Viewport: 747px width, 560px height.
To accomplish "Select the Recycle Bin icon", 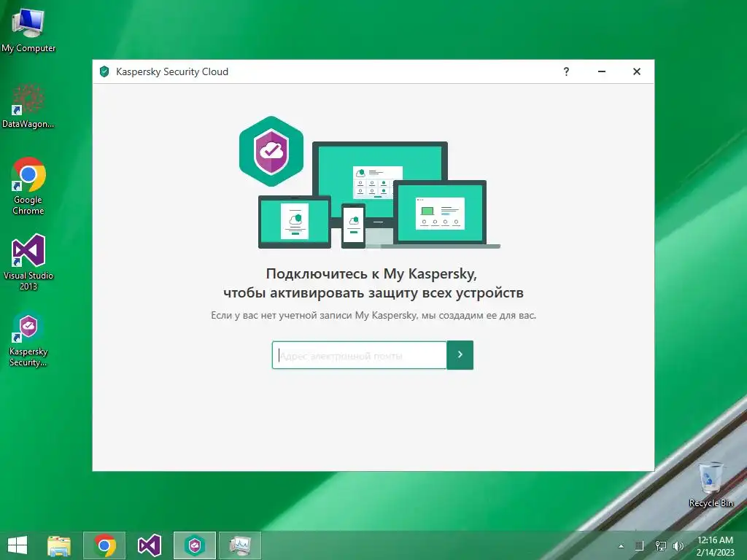I will pos(711,484).
